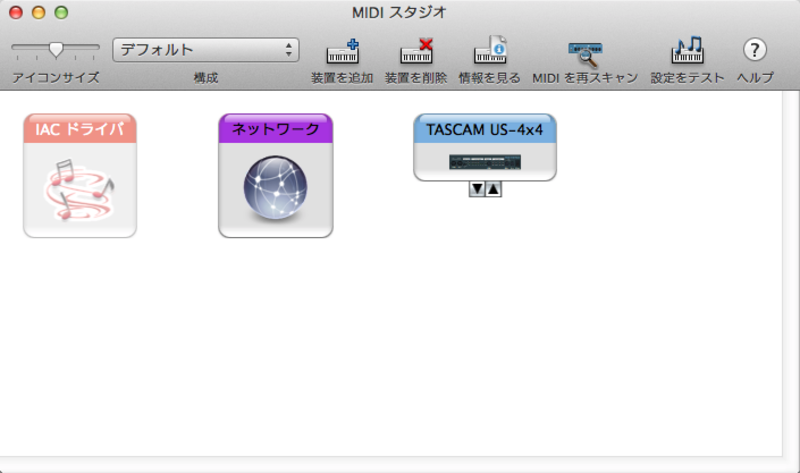Click the 設定をテスト test setup icon
800x473 pixels.
(x=687, y=52)
